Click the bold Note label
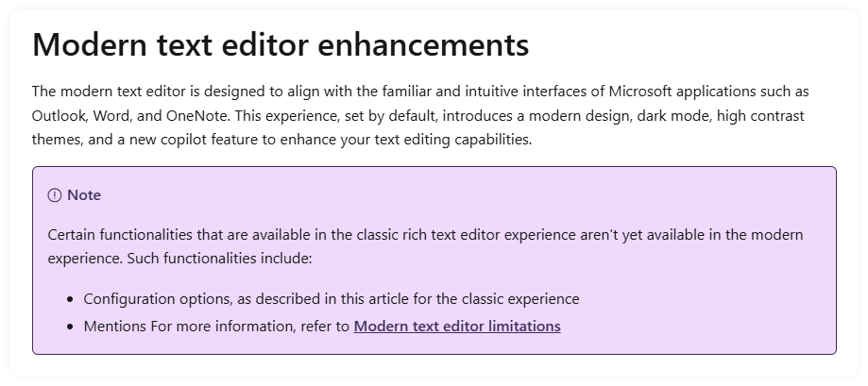Screen dimensions: 868x386 point(84,195)
